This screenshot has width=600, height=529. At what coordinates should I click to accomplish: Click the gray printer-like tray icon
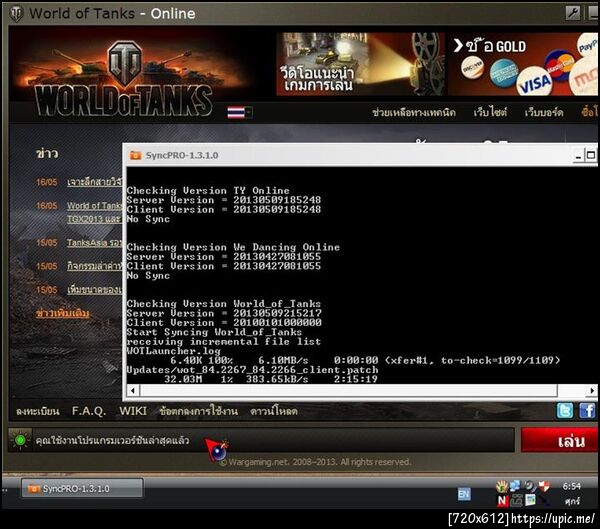[516, 500]
